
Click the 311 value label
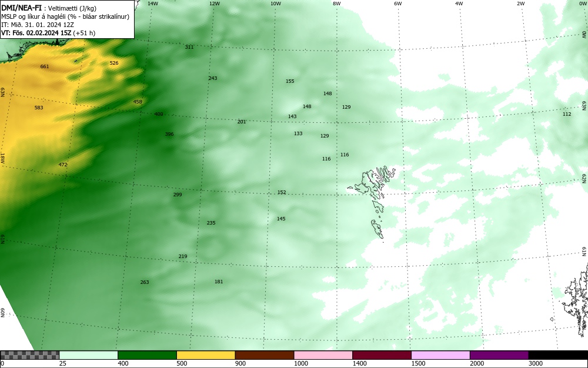[x=189, y=47]
